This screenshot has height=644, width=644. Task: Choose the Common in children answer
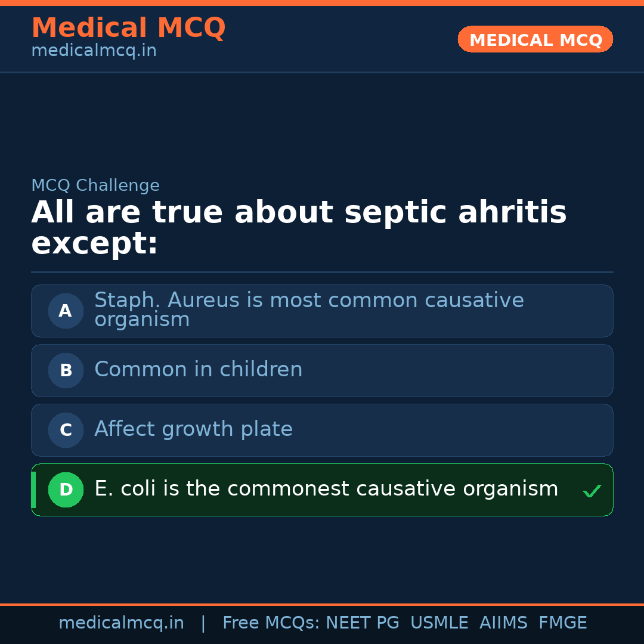pos(198,370)
